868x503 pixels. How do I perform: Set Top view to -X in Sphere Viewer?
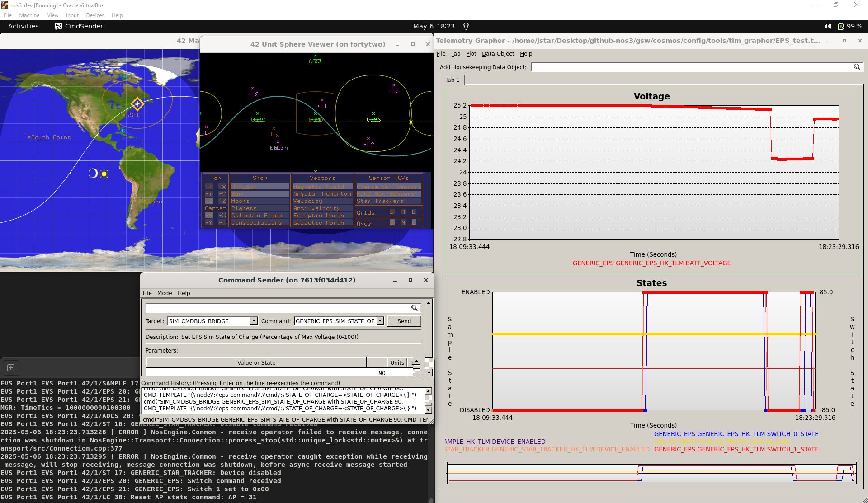222,187
